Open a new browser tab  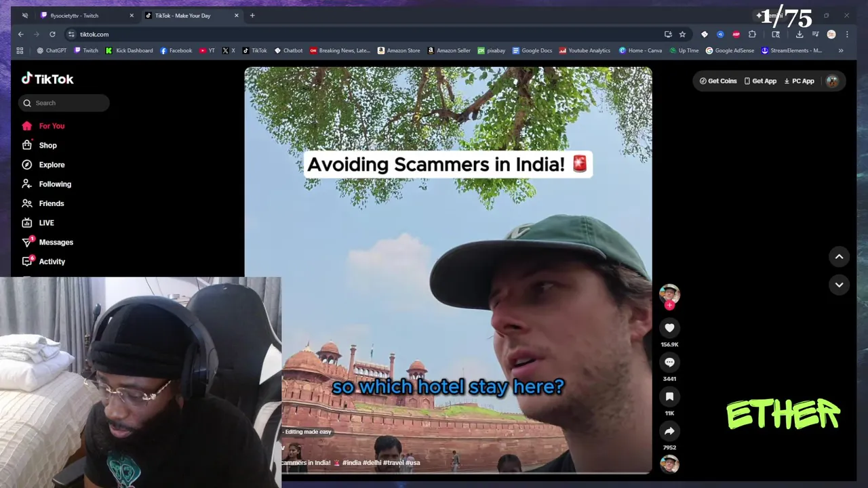pos(252,16)
